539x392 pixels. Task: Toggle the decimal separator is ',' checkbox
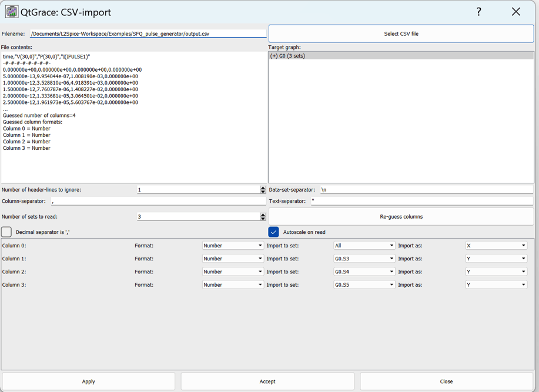(6, 232)
